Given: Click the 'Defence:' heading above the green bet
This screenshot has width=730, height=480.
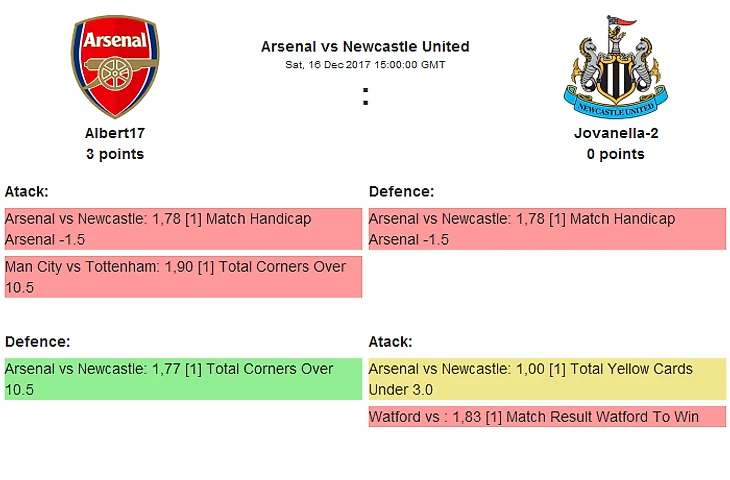Looking at the screenshot, I should 37,341.
